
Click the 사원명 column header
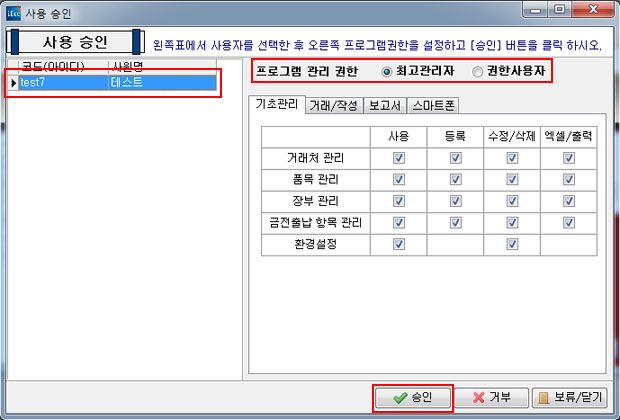coord(130,66)
